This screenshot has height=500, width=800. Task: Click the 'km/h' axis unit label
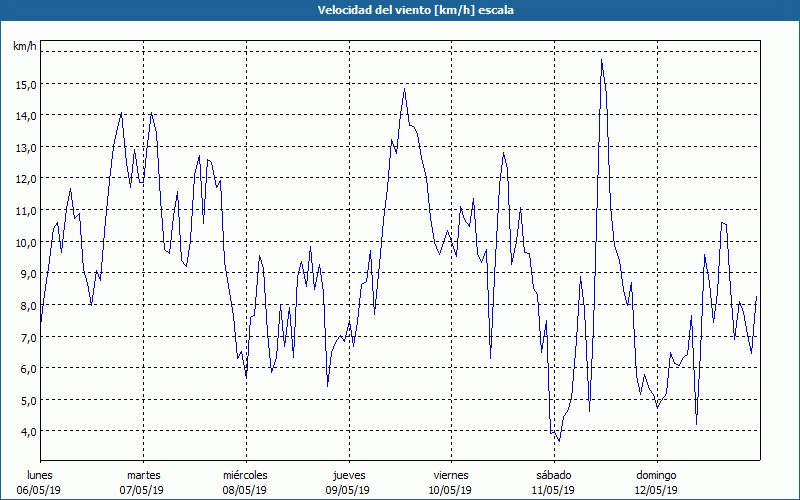tap(24, 46)
